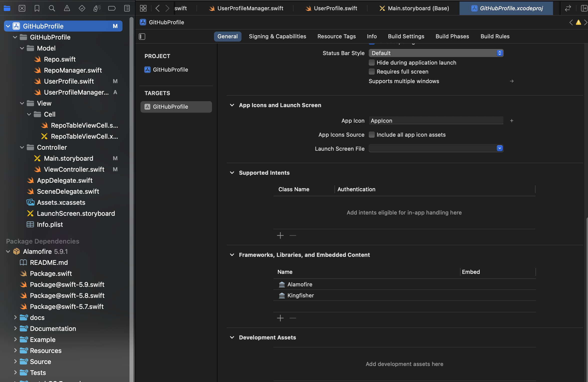The width and height of the screenshot is (588, 382).
Task: Collapse Frameworks, Libraries, and Embedded Content section
Action: click(232, 255)
